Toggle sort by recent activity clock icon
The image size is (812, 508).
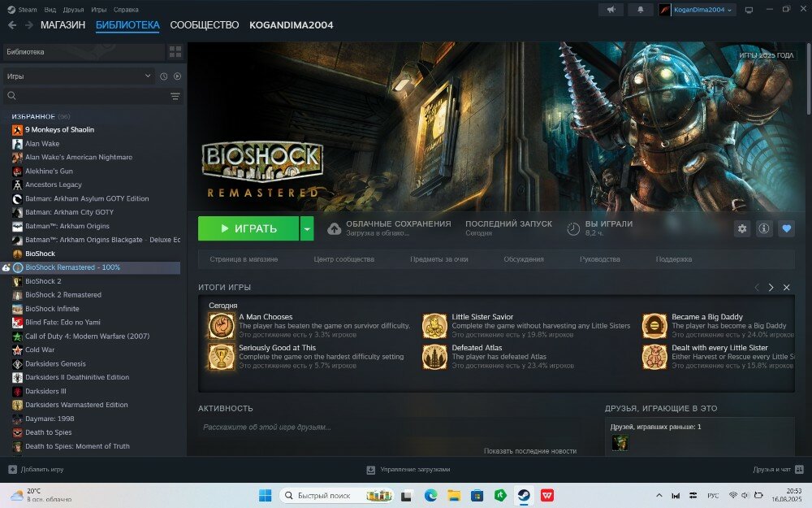pyautogui.click(x=164, y=76)
